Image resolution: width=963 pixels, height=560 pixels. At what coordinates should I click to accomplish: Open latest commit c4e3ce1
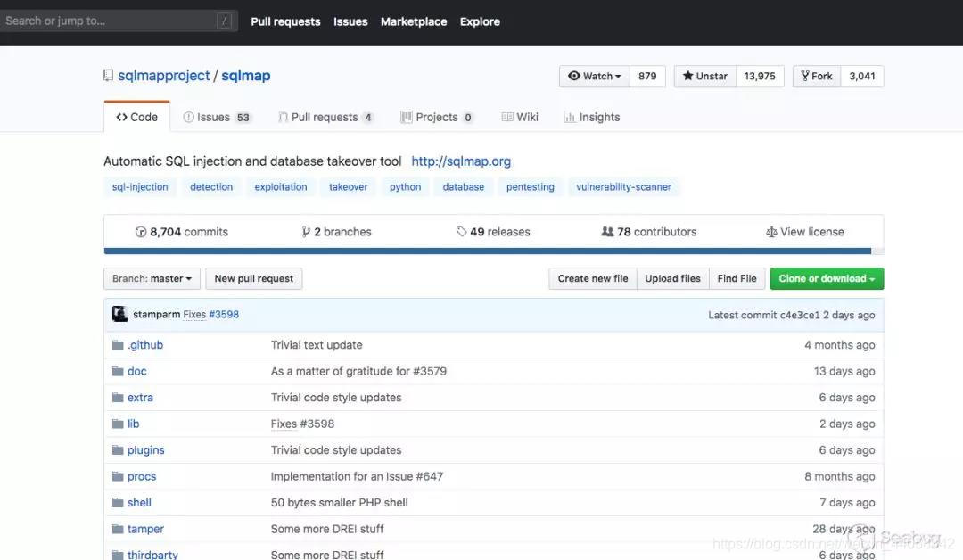[x=800, y=315]
